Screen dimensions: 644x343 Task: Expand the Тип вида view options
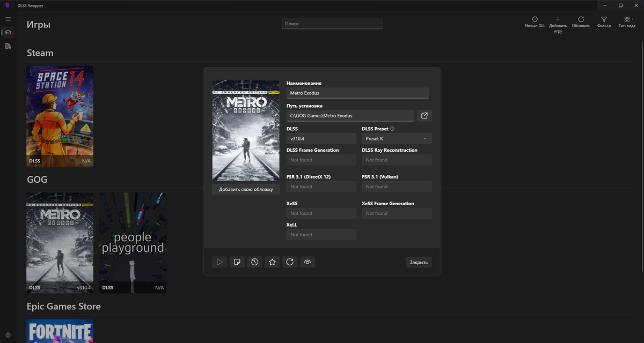(627, 22)
